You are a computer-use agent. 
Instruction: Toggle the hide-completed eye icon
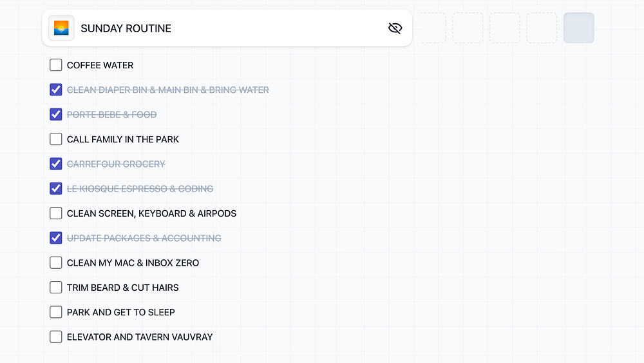(x=395, y=28)
